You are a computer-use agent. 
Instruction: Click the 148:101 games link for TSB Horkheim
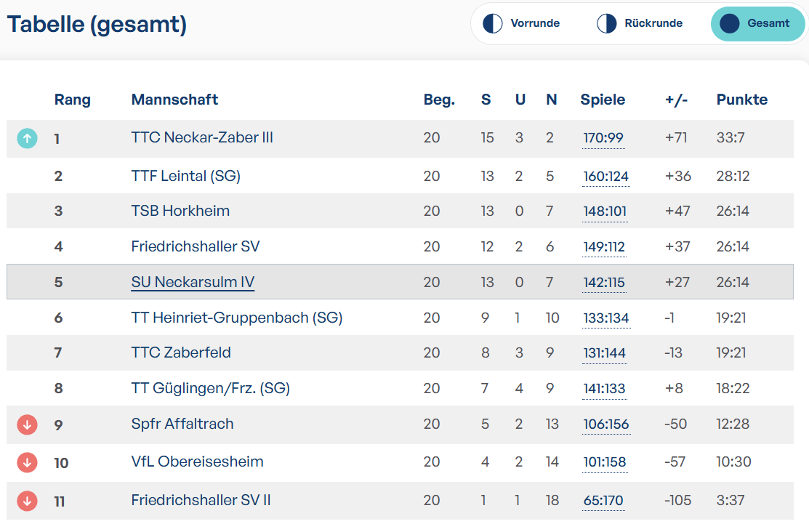click(x=605, y=211)
